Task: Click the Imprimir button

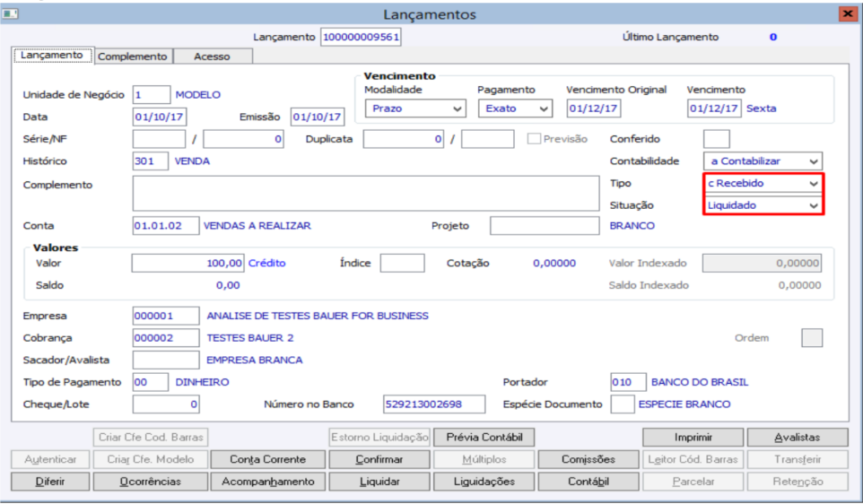Action: pos(693,438)
